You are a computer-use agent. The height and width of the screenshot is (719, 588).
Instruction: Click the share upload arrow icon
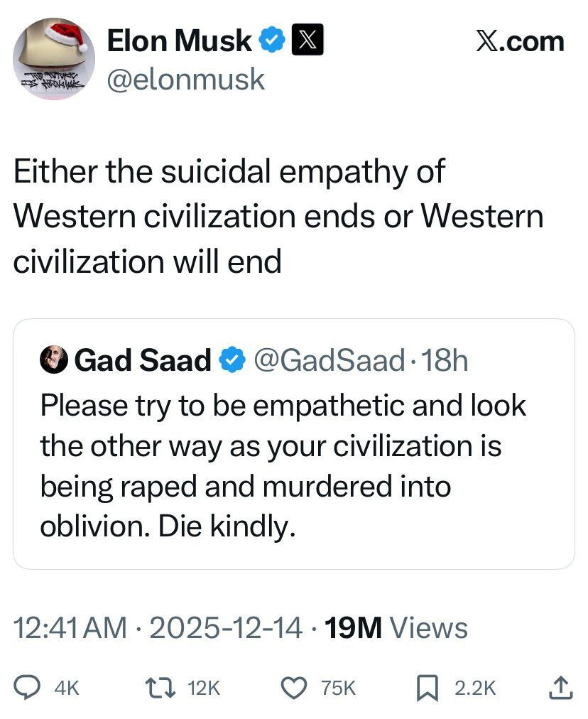[560, 686]
